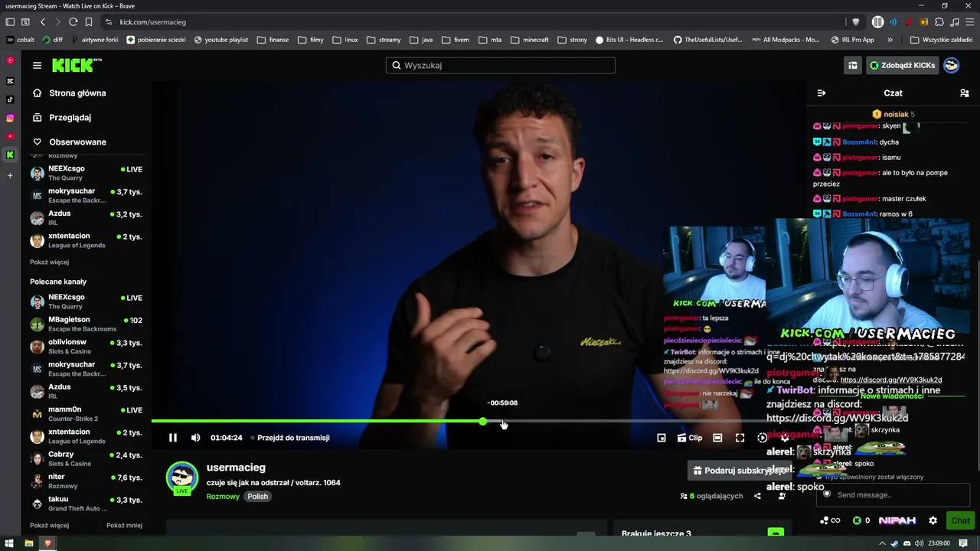Open the chat users list icon
980x551 pixels.
click(x=964, y=93)
